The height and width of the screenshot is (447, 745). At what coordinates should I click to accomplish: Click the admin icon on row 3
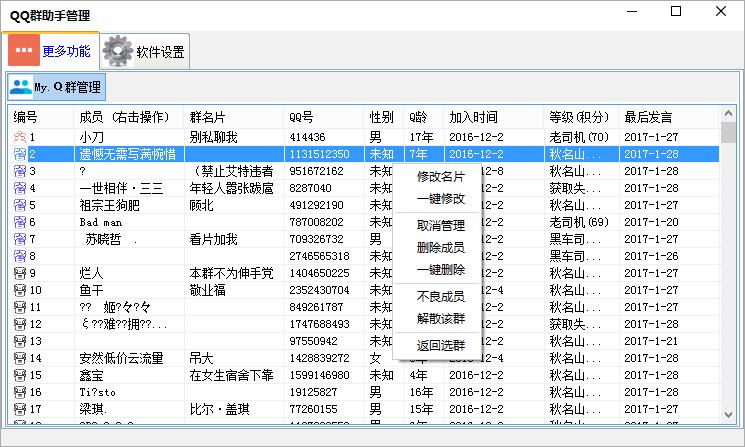point(19,171)
